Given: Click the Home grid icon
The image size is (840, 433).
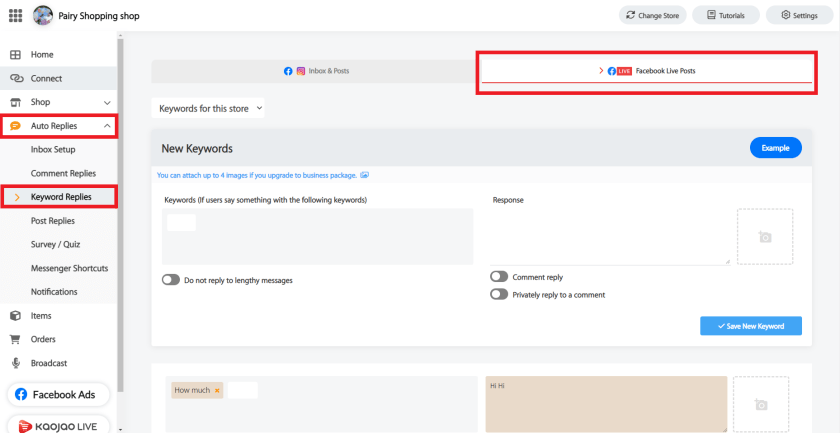Looking at the screenshot, I should pos(16,55).
